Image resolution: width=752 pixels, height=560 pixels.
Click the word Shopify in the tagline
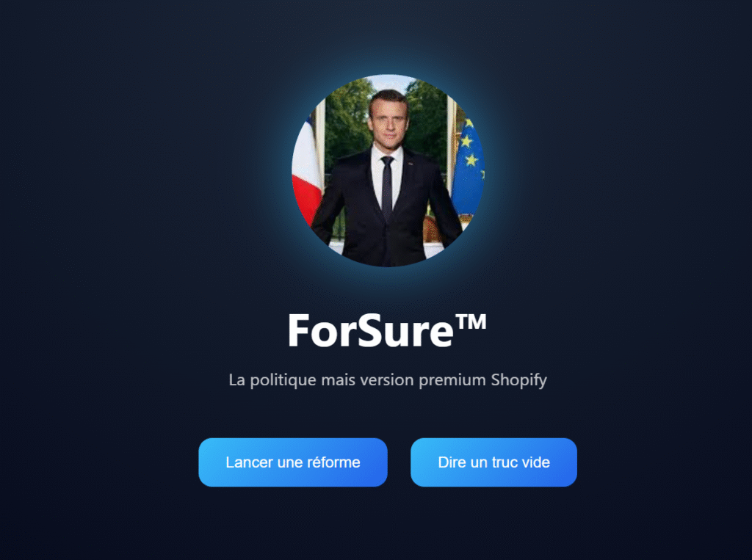pos(519,380)
